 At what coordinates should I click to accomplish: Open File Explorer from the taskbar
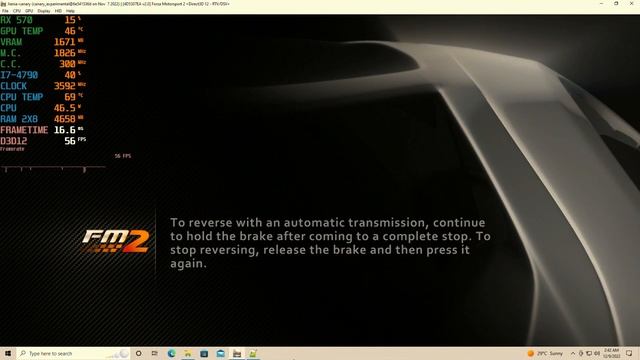point(188,353)
